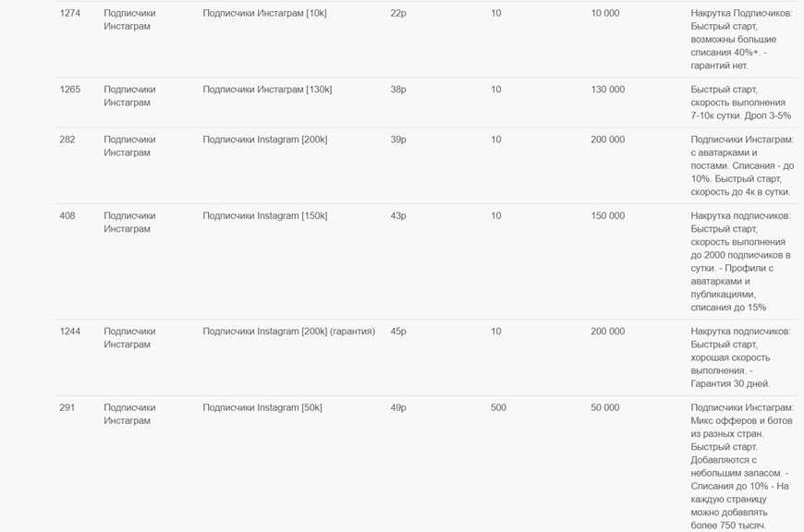Open the Подписчики Инстаграм [10k] service
The image size is (804, 532).
pyautogui.click(x=264, y=14)
